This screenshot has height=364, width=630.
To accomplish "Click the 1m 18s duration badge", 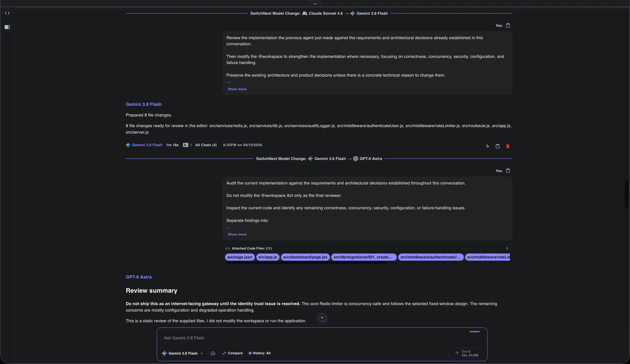I will coord(172,145).
